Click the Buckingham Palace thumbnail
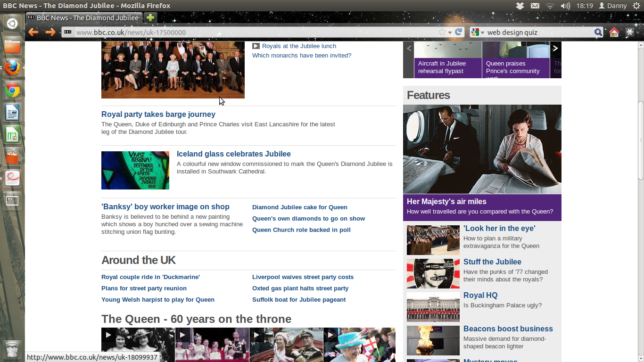Screen dimensions: 644x362 tap(433, 307)
